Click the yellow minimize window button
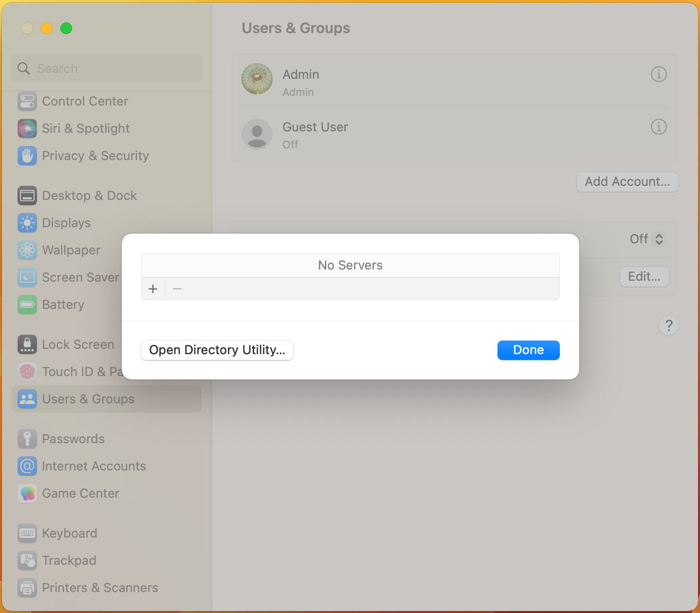This screenshot has height=613, width=700. [47, 28]
